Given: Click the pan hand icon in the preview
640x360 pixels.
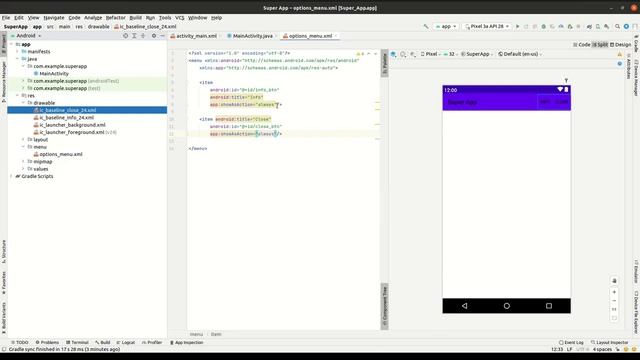Looking at the screenshot, I should pos(614,281).
